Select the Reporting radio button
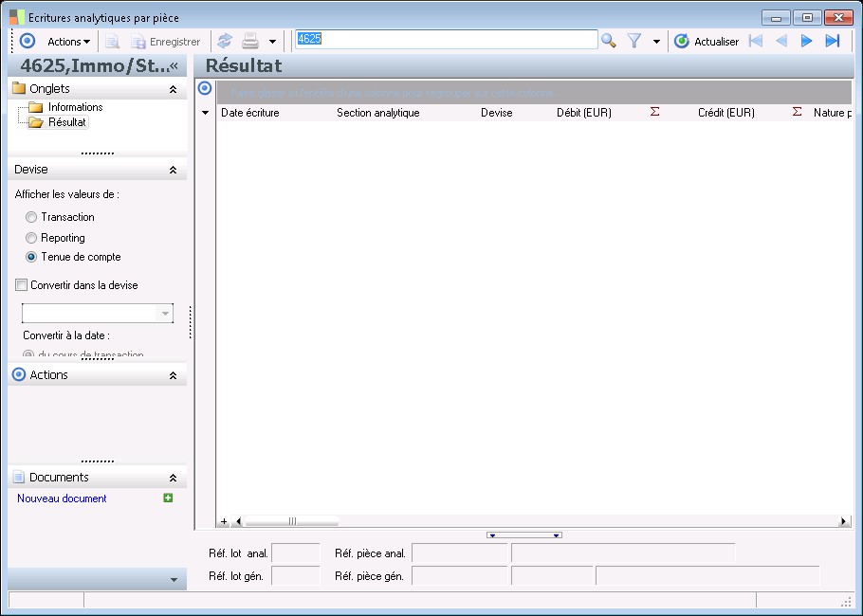 (x=31, y=238)
